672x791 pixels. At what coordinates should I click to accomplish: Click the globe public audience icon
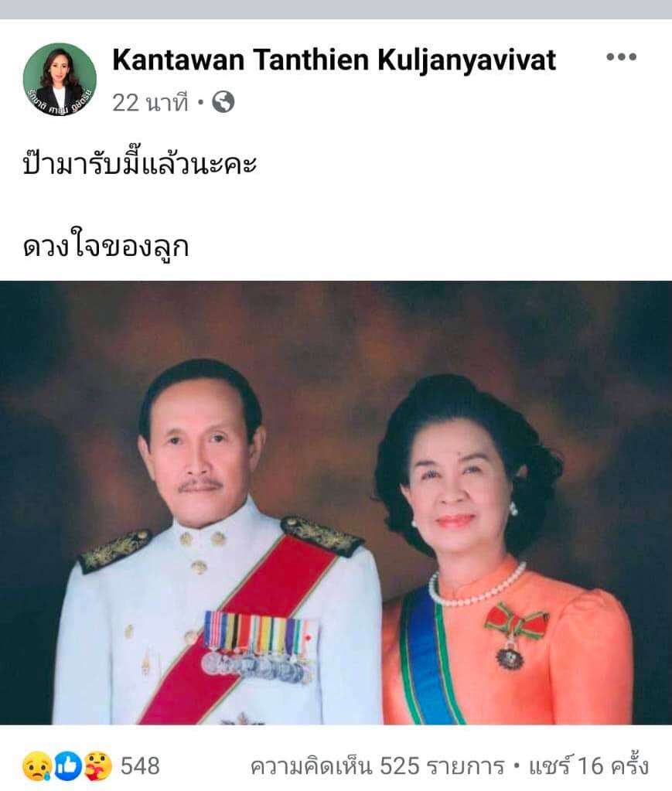223,102
